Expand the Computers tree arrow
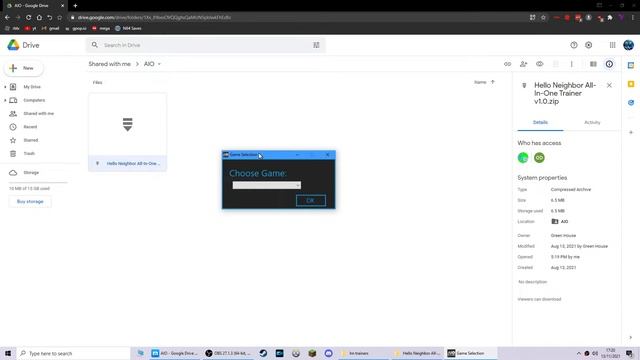 [5, 100]
